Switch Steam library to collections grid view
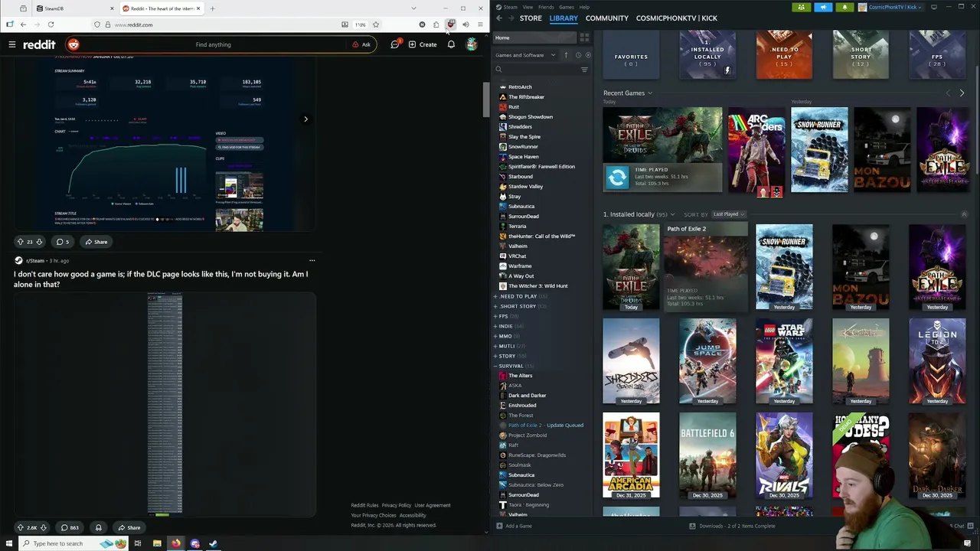This screenshot has width=980, height=551. (x=584, y=37)
